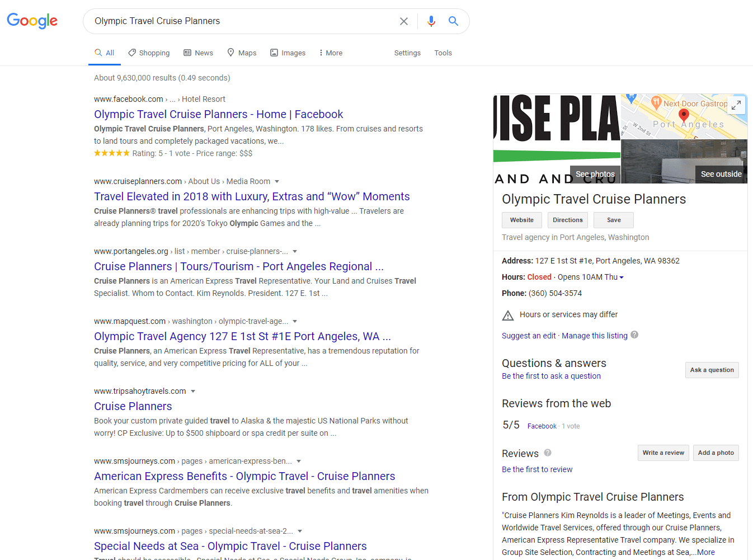Click the Port Angeles map thumbnail
753x560 pixels.
[684, 116]
